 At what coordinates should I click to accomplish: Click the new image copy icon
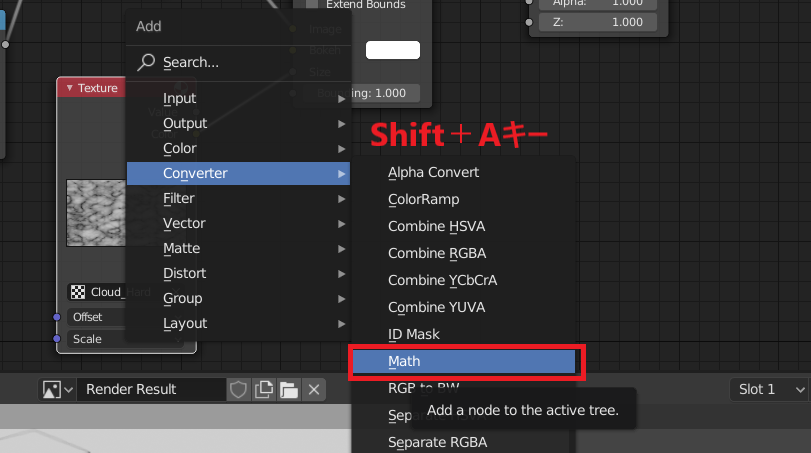tap(264, 389)
